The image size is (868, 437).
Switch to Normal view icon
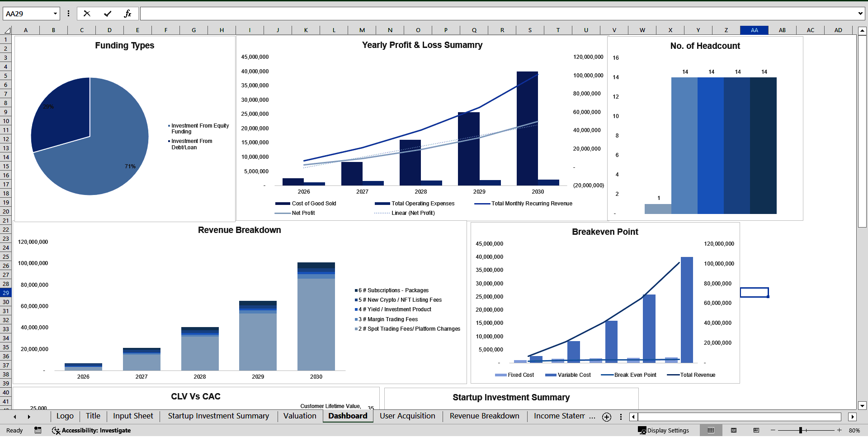pos(711,430)
